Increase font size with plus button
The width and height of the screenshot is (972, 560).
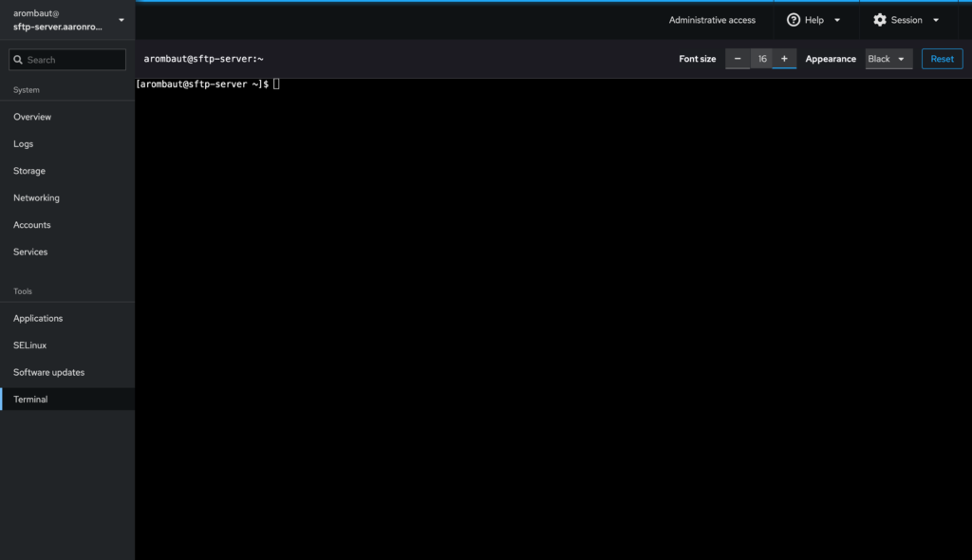(784, 59)
